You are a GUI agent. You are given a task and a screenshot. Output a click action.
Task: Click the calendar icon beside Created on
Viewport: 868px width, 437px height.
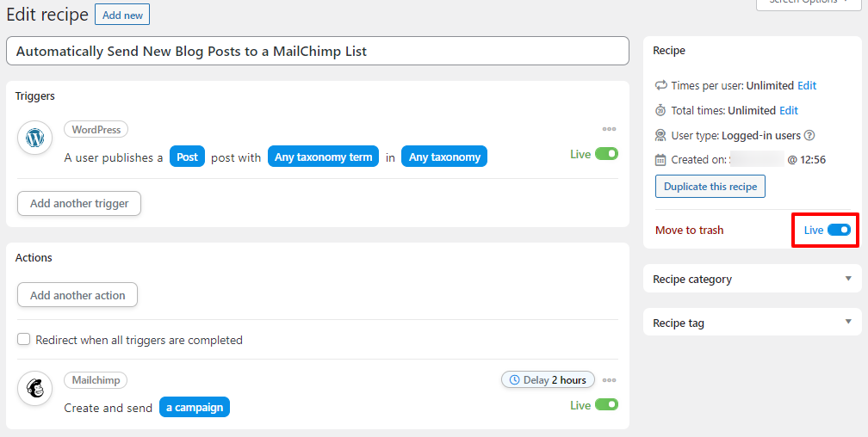click(x=660, y=160)
